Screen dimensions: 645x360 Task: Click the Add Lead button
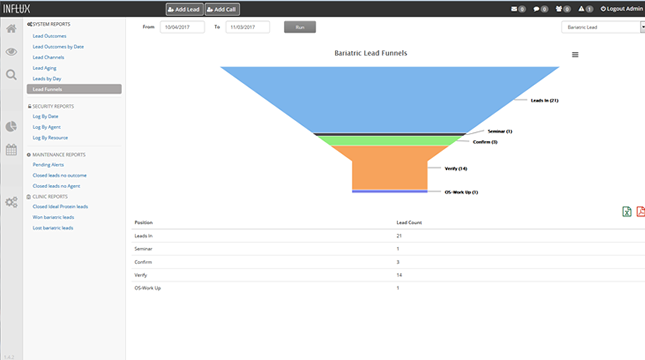[x=184, y=9]
